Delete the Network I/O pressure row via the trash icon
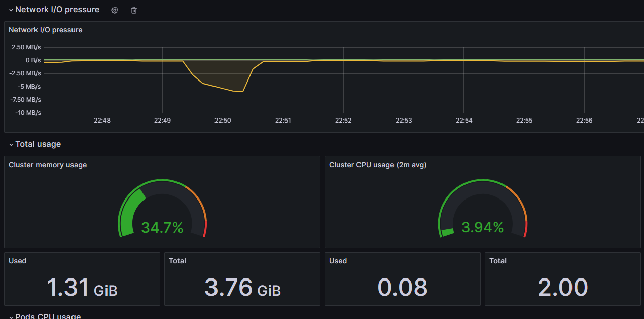Viewport: 644px width, 319px height. pyautogui.click(x=134, y=10)
